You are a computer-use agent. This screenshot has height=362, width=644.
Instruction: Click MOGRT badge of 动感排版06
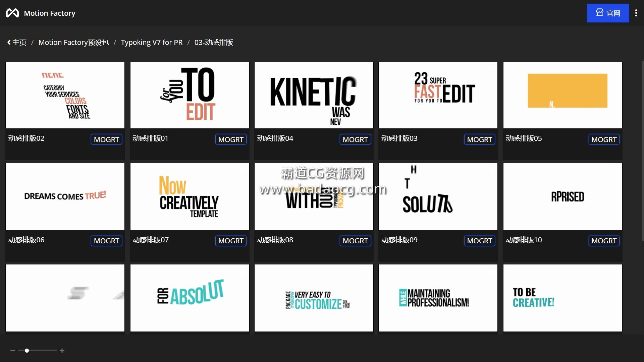click(106, 241)
